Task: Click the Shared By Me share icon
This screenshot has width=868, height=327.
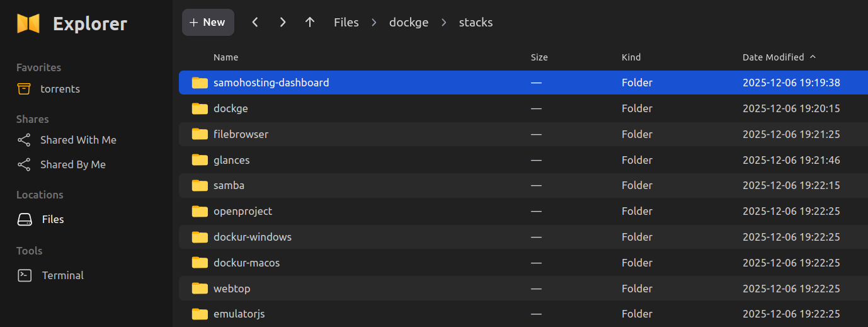Action: pos(24,164)
